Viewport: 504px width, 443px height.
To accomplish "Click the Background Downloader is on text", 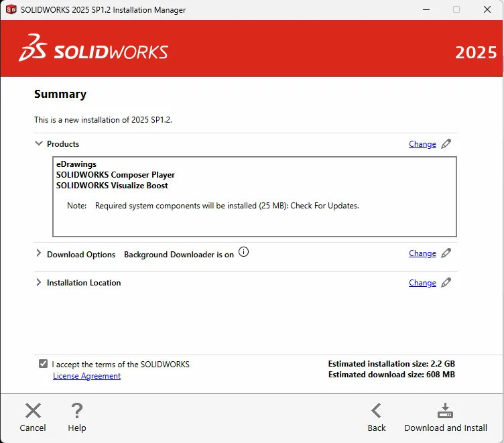I will click(x=179, y=255).
